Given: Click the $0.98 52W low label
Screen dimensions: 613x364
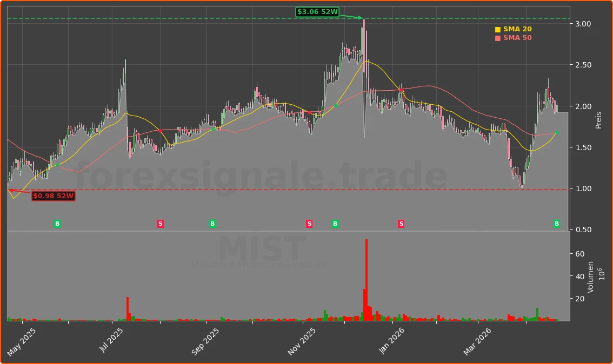Looking at the screenshot, I should point(53,196).
